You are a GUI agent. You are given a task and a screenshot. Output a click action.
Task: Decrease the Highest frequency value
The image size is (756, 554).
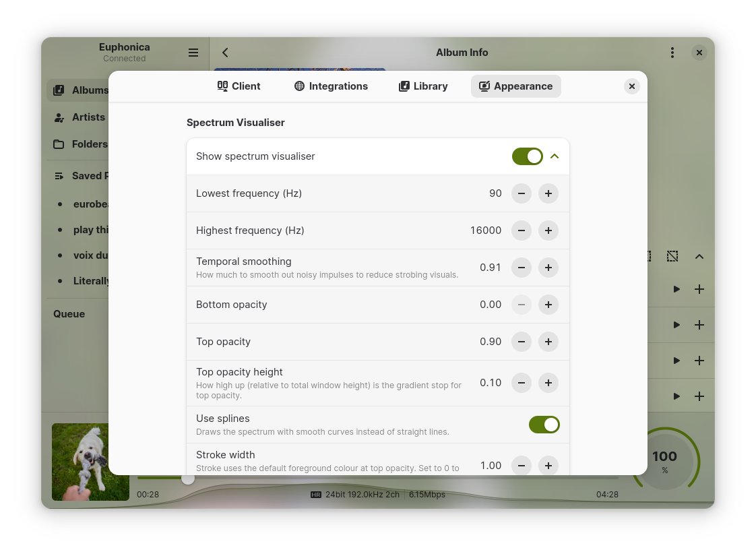coord(521,230)
